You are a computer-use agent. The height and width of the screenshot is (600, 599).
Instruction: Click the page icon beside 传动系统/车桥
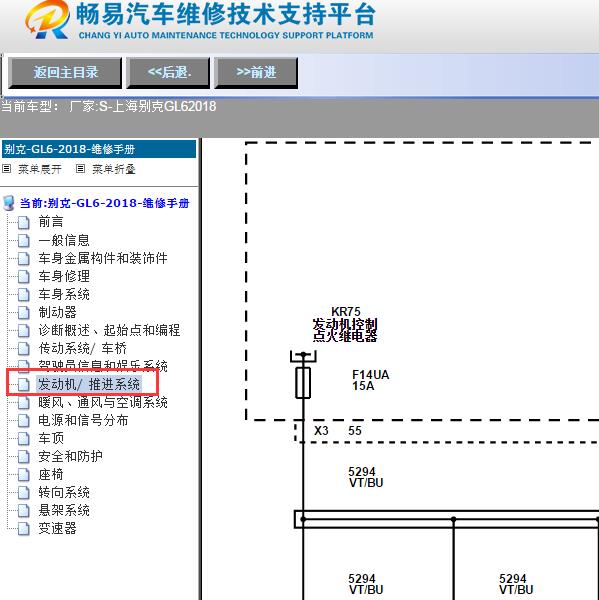pos(24,348)
